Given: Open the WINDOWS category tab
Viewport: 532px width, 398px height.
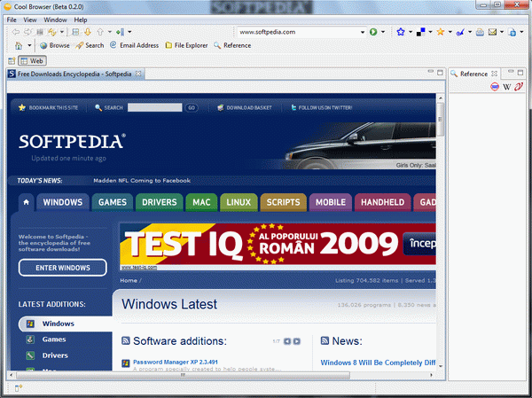Looking at the screenshot, I should (x=63, y=202).
